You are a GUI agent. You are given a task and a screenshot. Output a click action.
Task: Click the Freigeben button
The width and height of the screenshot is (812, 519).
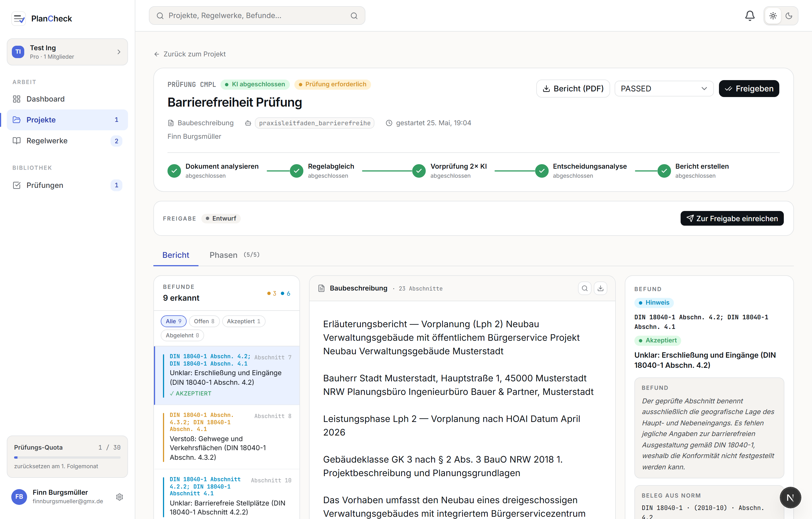pos(749,88)
